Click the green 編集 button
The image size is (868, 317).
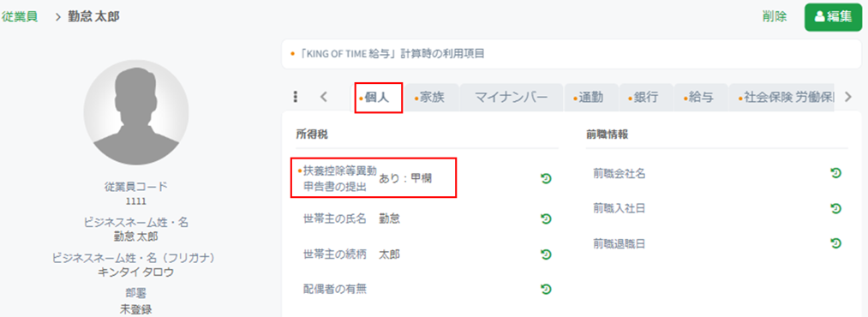coord(833,17)
